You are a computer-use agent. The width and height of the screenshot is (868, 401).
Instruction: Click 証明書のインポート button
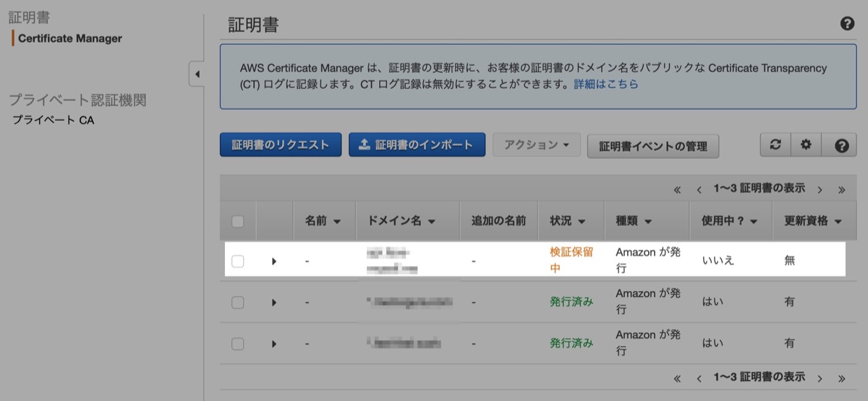417,145
